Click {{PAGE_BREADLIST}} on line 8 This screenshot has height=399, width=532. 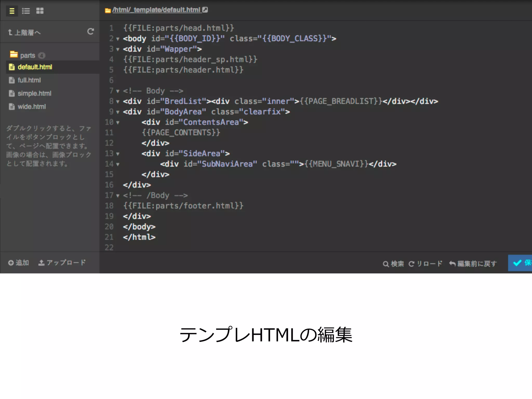pos(341,101)
